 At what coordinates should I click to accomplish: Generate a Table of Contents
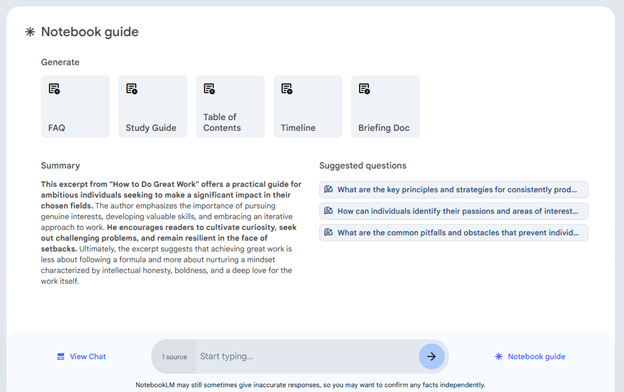pyautogui.click(x=230, y=107)
